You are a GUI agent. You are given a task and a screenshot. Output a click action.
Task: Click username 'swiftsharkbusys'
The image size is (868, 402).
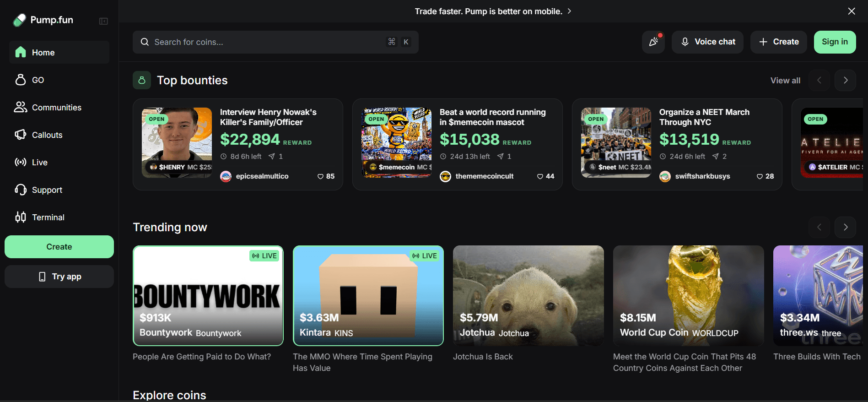[x=703, y=176]
